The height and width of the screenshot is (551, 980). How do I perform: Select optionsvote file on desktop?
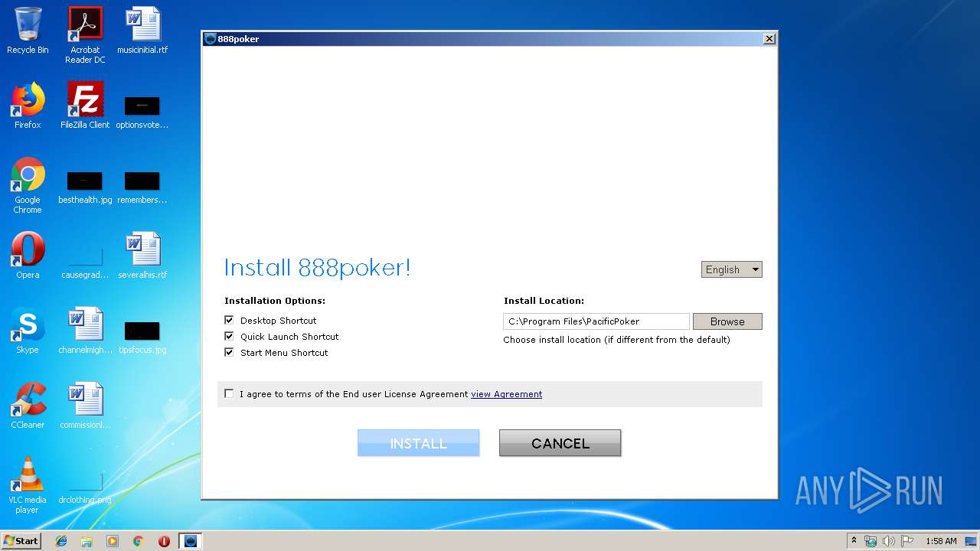[x=142, y=112]
